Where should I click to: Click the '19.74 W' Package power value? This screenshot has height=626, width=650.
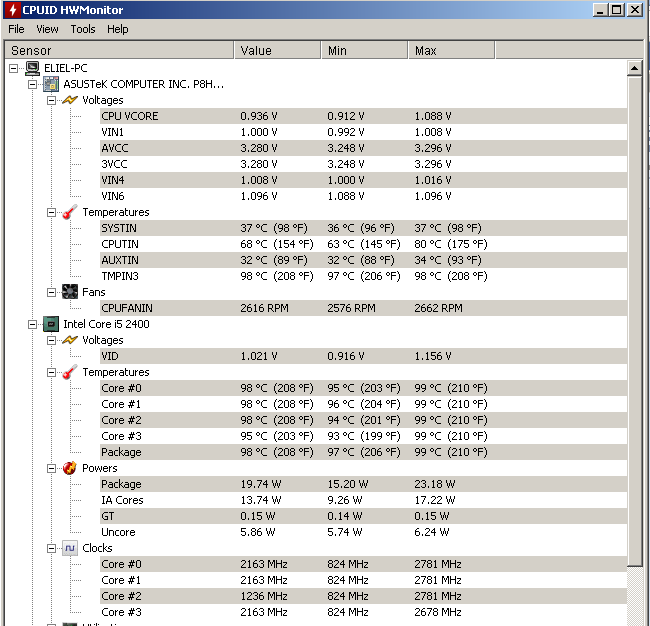[261, 484]
